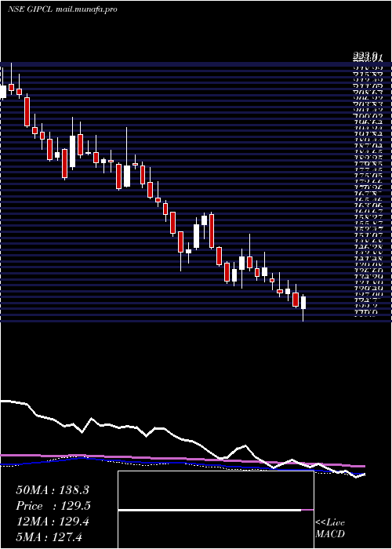Click the '<<Live MACD' label
Image resolution: width=392 pixels, height=549 pixels.
(330, 529)
